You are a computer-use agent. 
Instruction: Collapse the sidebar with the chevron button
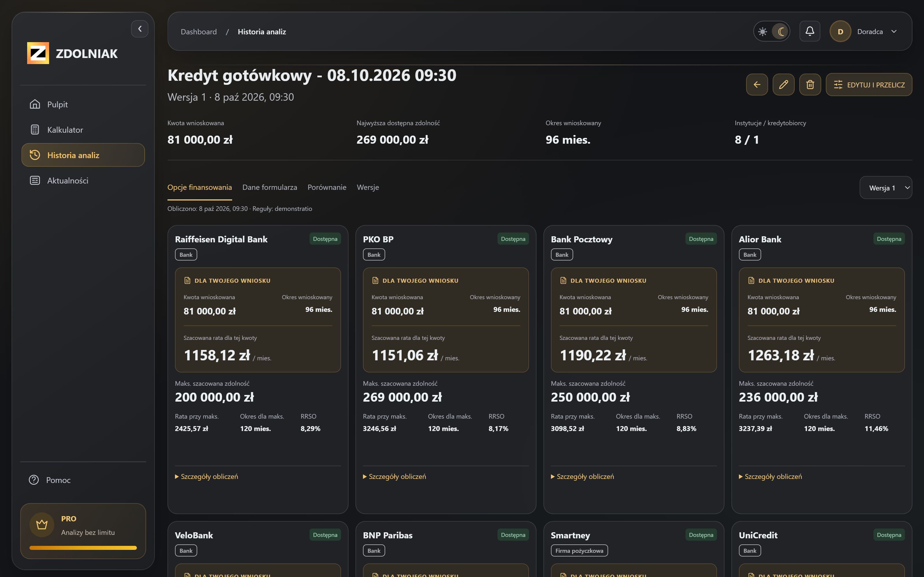140,29
